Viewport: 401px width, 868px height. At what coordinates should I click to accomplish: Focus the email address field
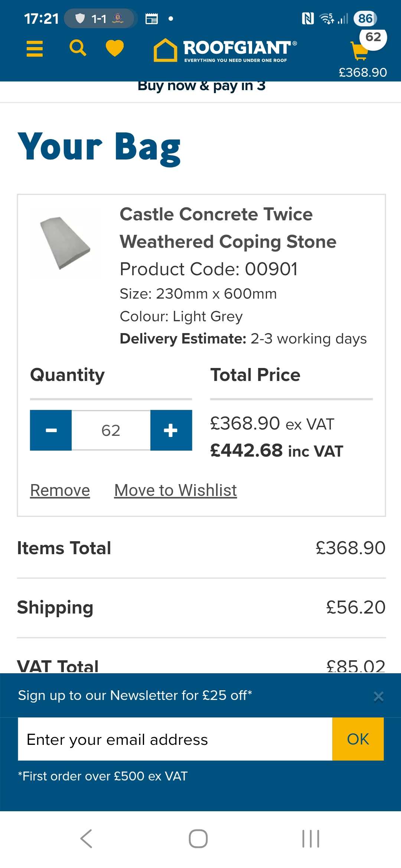pyautogui.click(x=175, y=739)
